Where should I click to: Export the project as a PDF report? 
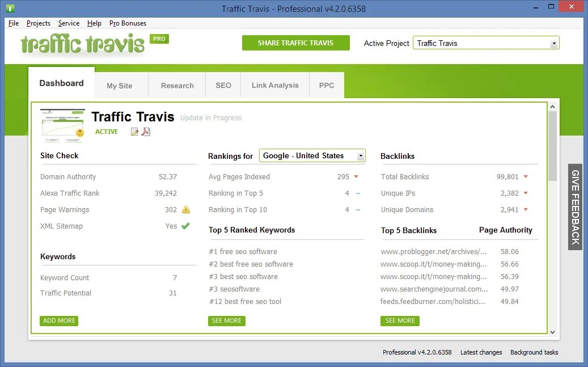coord(146,132)
